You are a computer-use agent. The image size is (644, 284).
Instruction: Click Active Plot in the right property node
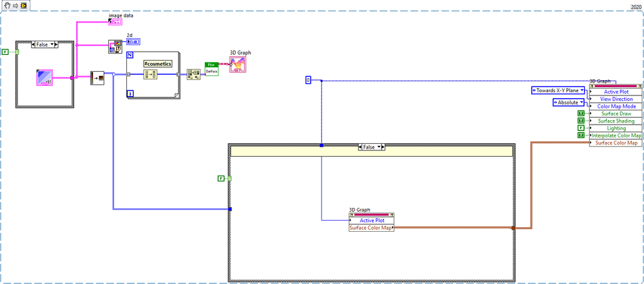616,92
